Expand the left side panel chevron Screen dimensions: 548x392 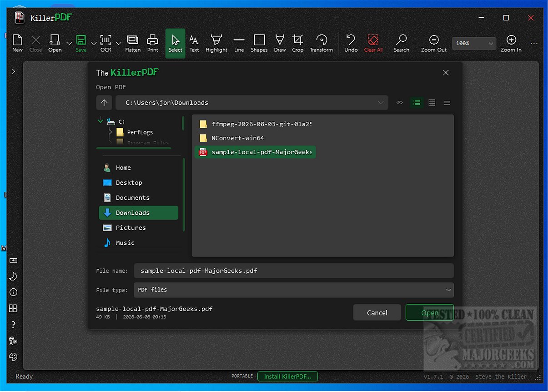(14, 71)
